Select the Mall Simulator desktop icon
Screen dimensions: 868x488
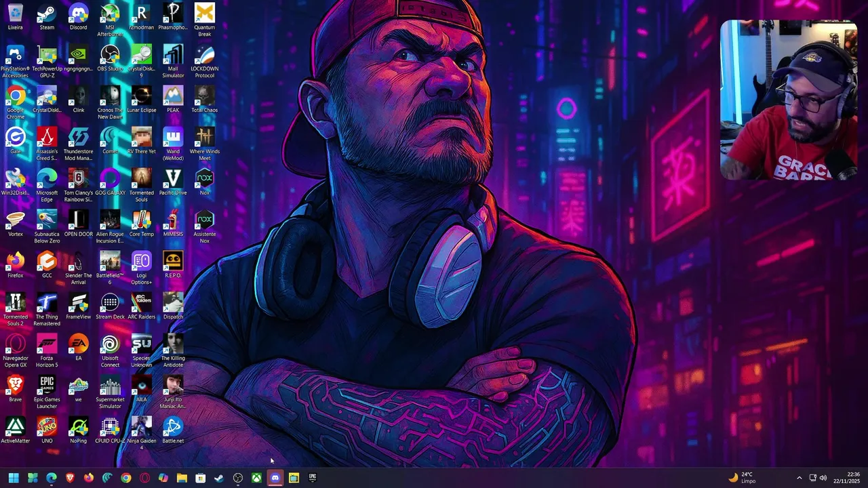tap(173, 62)
